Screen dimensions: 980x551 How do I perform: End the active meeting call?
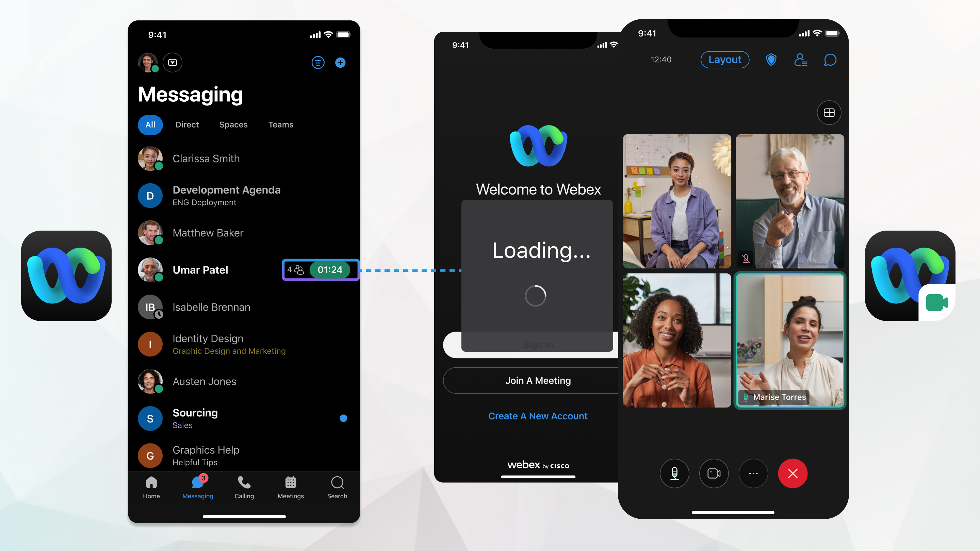[792, 473]
